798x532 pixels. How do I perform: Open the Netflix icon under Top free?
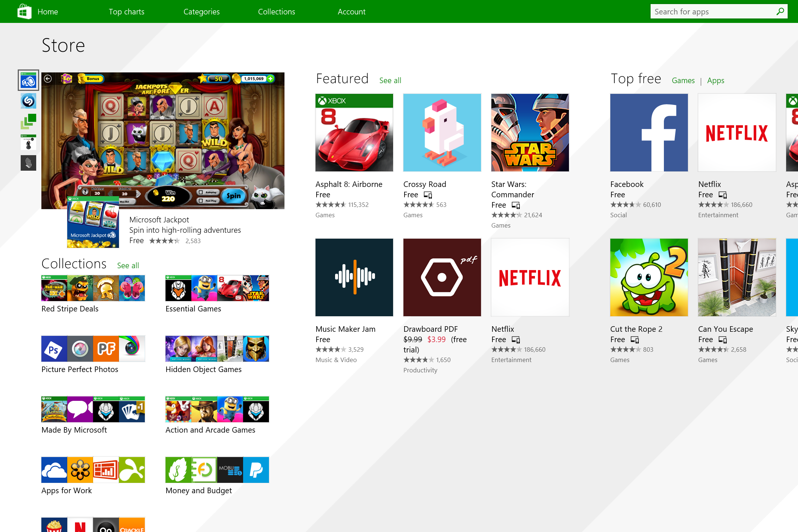point(737,133)
